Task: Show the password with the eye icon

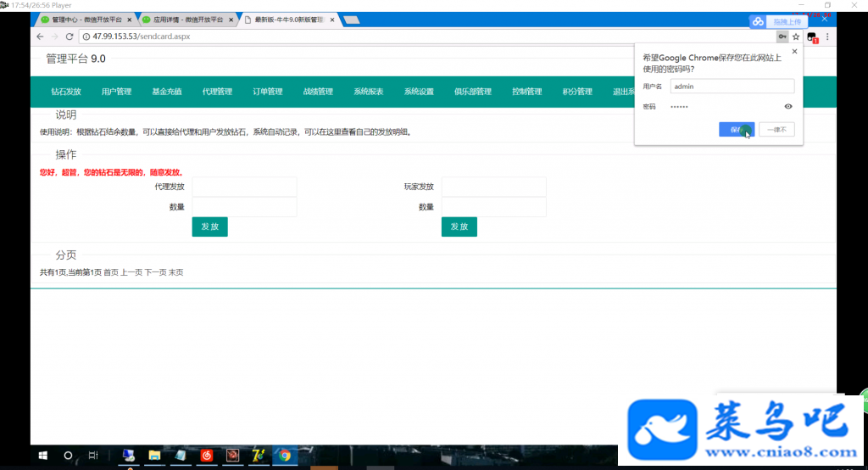Action: point(788,106)
